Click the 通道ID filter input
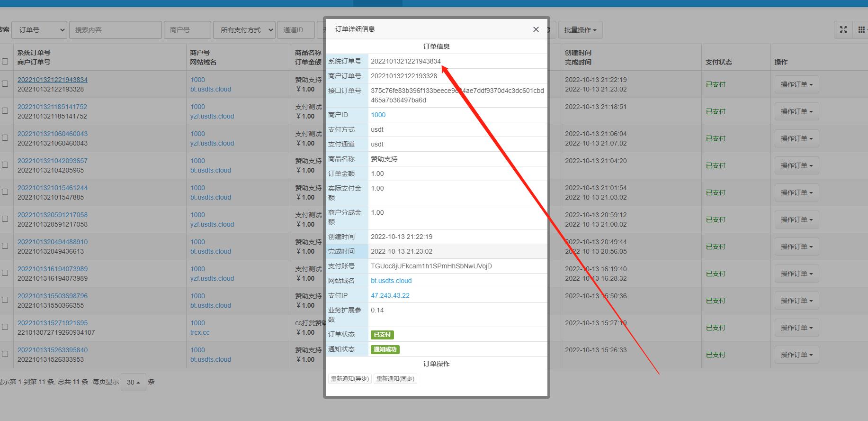The image size is (868, 421). [x=296, y=30]
